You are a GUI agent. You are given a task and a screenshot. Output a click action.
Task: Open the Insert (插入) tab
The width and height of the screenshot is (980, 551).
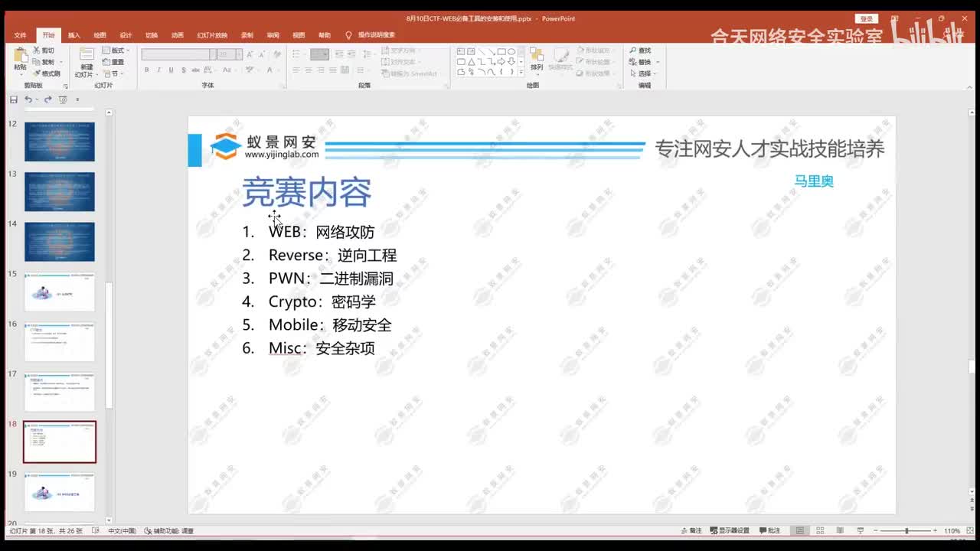tap(74, 35)
